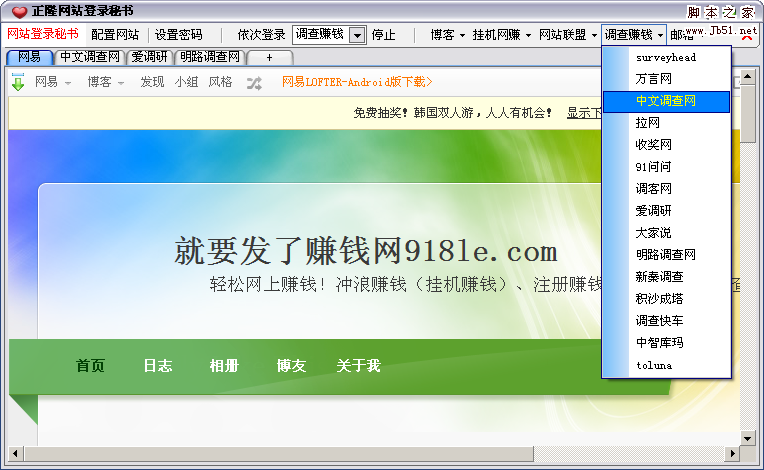Click blog title 就要发了赚钱网9181e.com
This screenshot has width=764, height=470.
(x=366, y=251)
